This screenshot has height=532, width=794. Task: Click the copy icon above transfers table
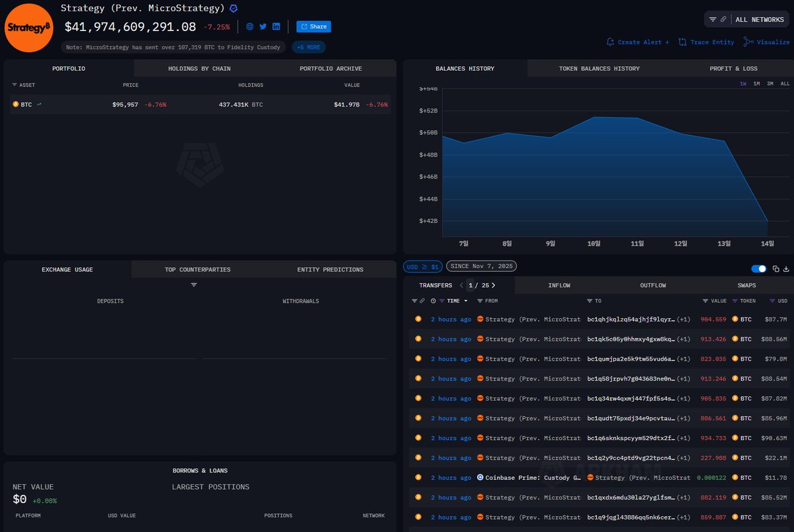pyautogui.click(x=776, y=269)
